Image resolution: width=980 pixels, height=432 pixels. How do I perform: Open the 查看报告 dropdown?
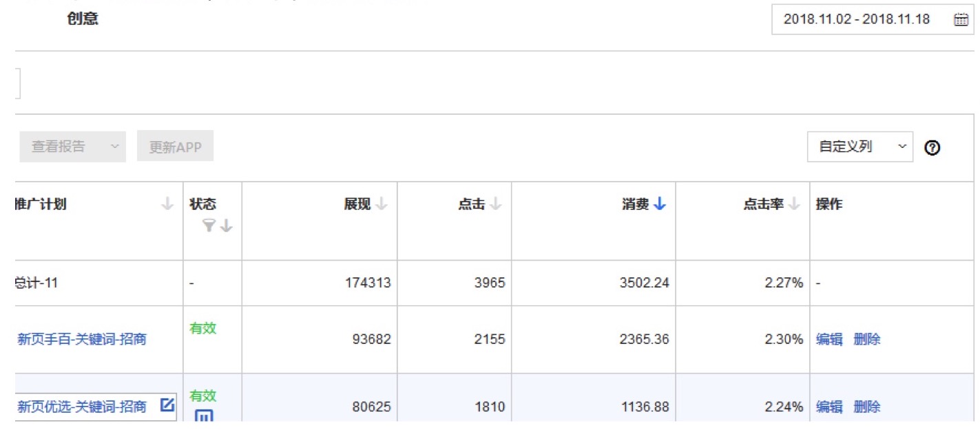point(72,147)
